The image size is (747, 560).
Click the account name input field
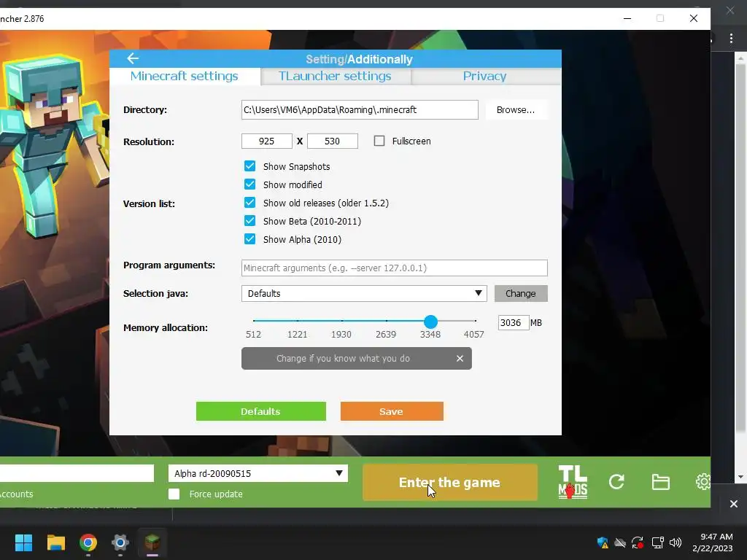click(x=77, y=473)
